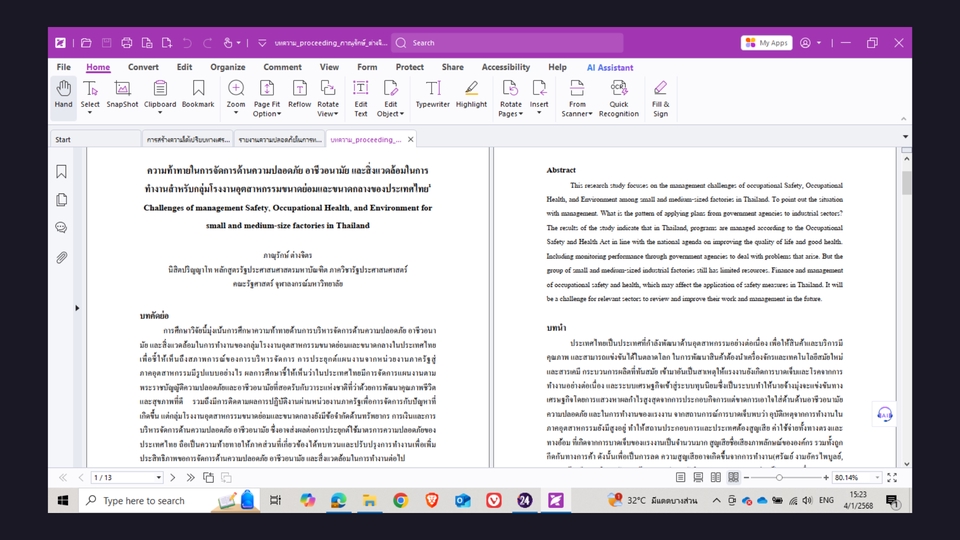The height and width of the screenshot is (540, 960).
Task: Click the zoom out minus button
Action: [746, 478]
